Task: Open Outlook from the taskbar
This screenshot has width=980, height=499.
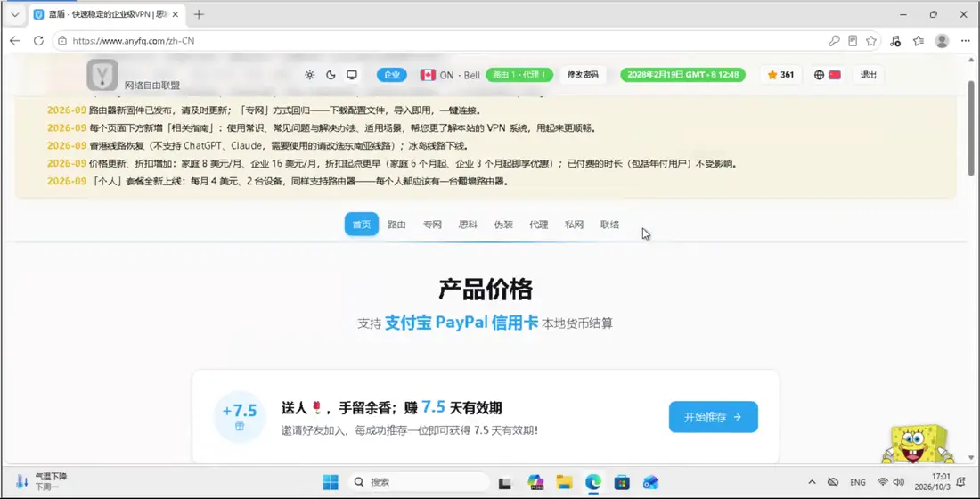Action: [x=650, y=482]
